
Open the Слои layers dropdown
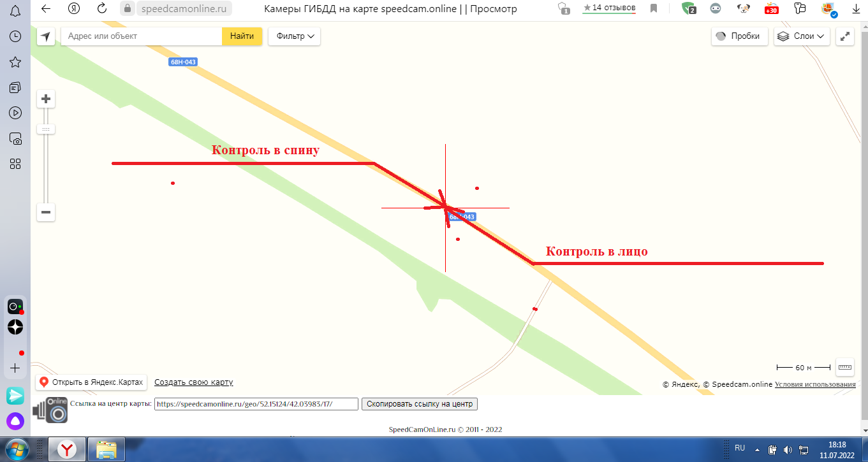[x=802, y=37]
